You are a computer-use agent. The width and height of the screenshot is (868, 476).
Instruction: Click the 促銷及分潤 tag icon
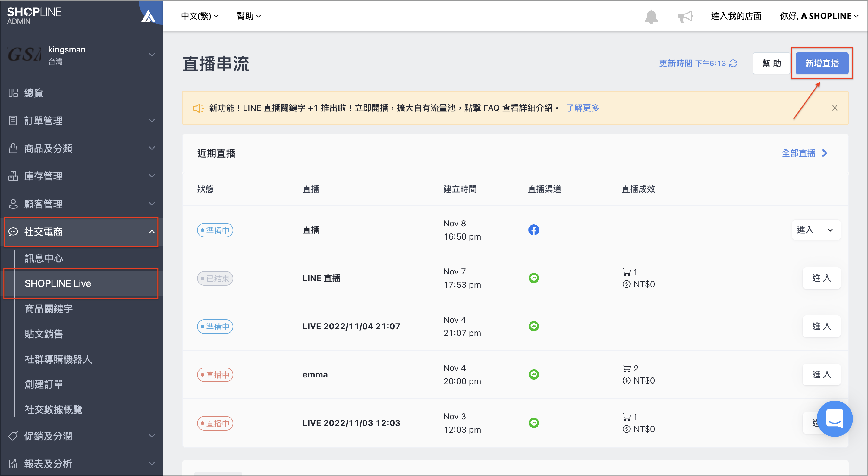tap(13, 436)
